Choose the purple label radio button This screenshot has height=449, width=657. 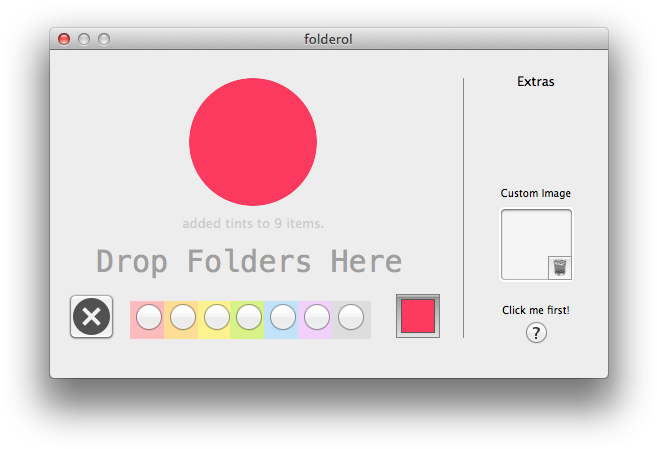(317, 318)
